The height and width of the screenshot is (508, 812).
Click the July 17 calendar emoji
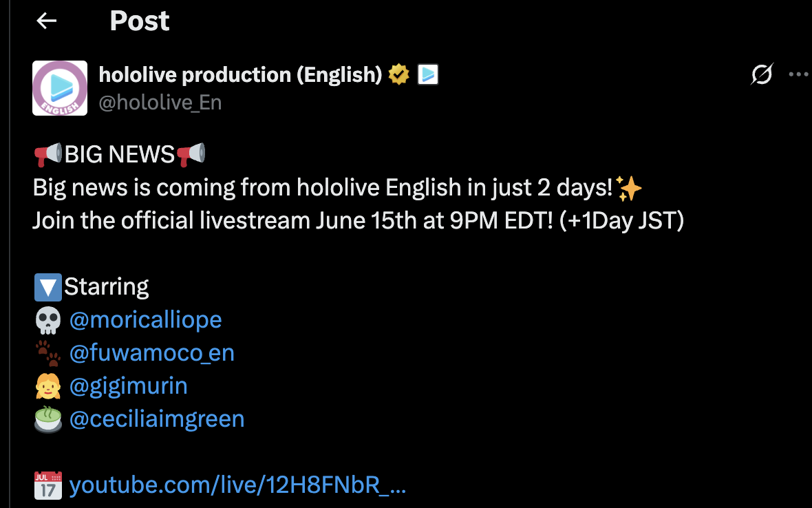(x=47, y=485)
